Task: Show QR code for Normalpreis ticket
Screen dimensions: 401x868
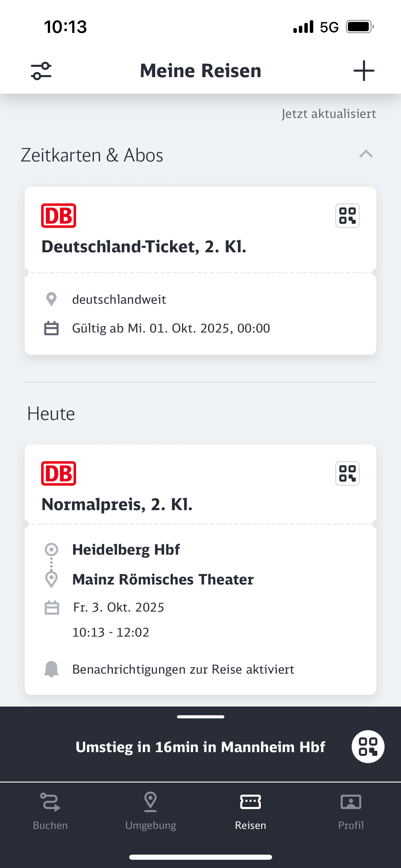Action: coord(347,473)
